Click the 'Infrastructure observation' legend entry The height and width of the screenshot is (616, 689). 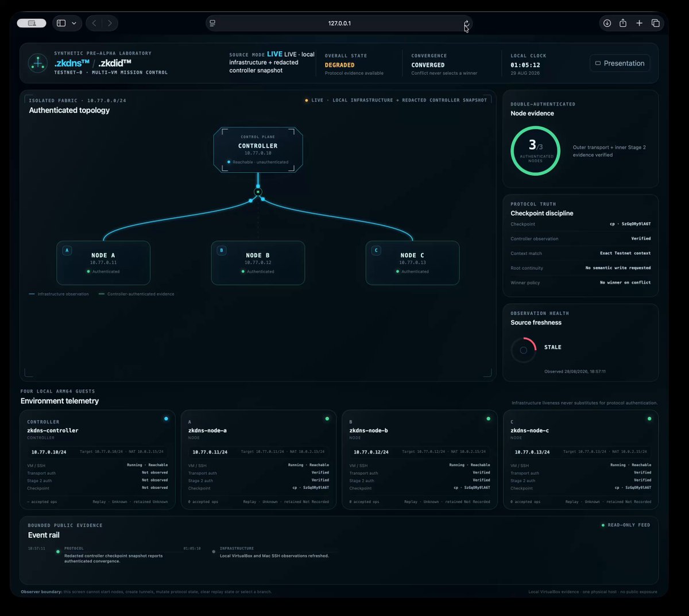59,294
